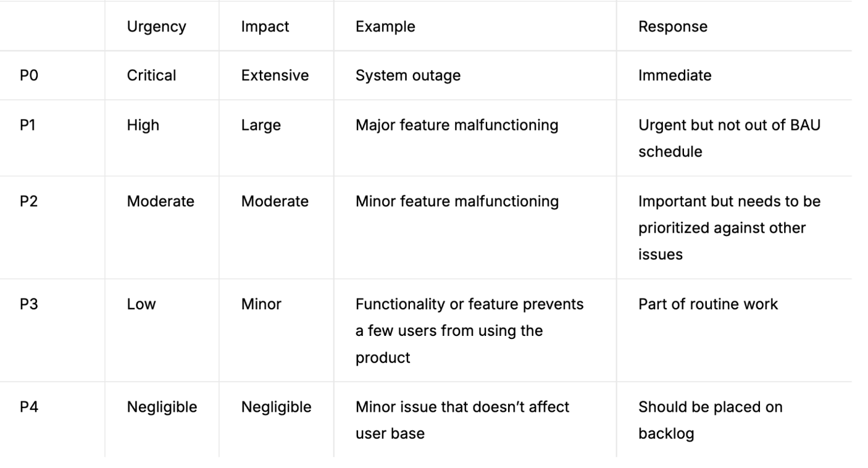Select the Large impact cell

tap(261, 125)
